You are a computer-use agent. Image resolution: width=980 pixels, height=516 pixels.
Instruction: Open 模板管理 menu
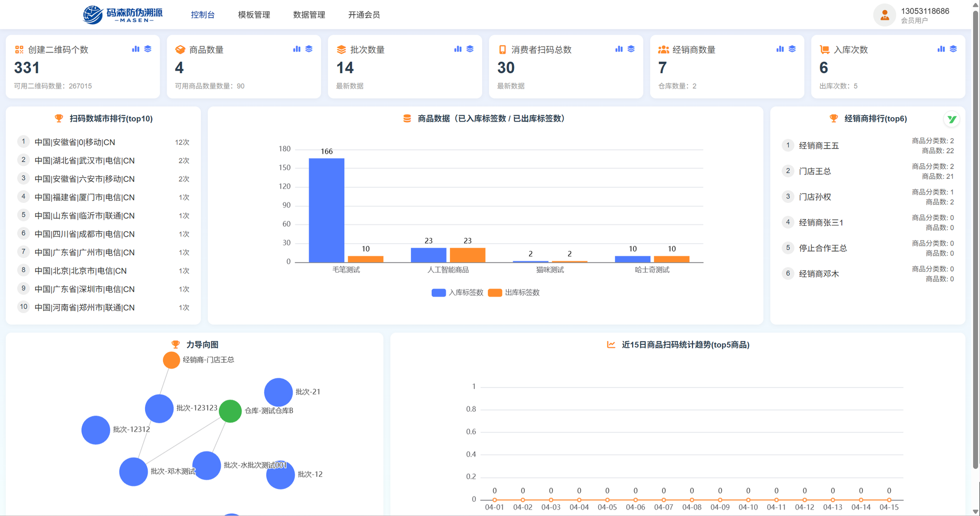tap(254, 15)
